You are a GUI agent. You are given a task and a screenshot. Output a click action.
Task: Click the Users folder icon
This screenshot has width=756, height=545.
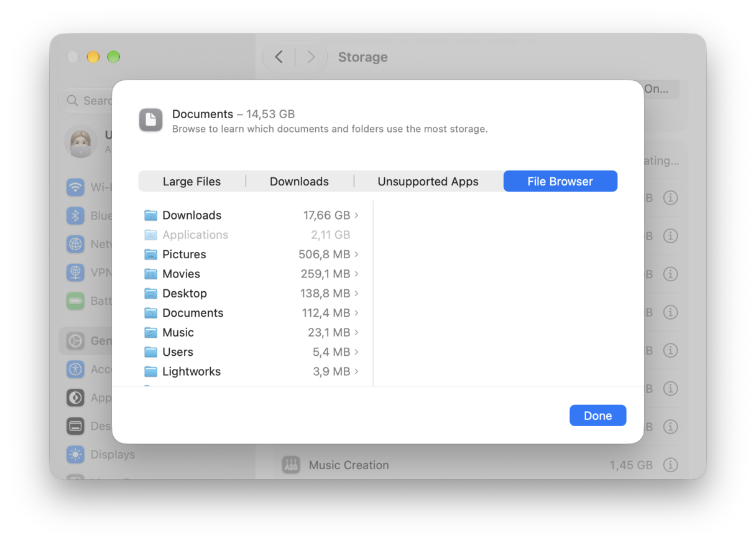click(150, 352)
